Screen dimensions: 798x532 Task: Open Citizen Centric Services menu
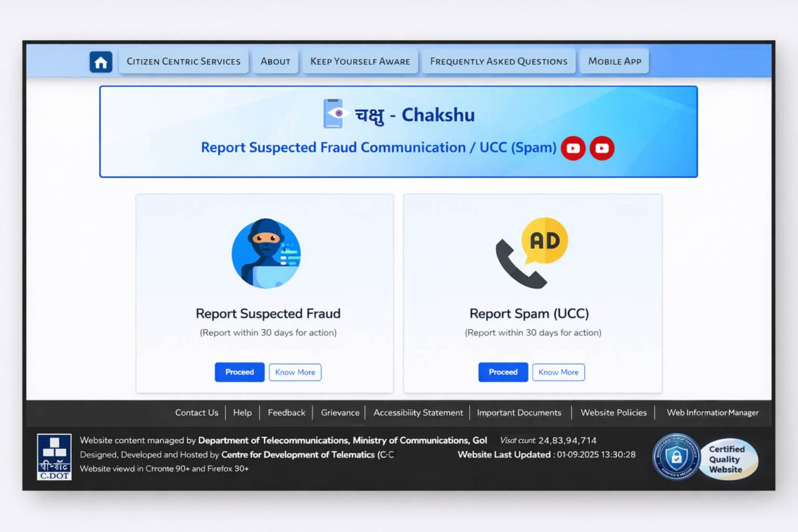point(184,61)
